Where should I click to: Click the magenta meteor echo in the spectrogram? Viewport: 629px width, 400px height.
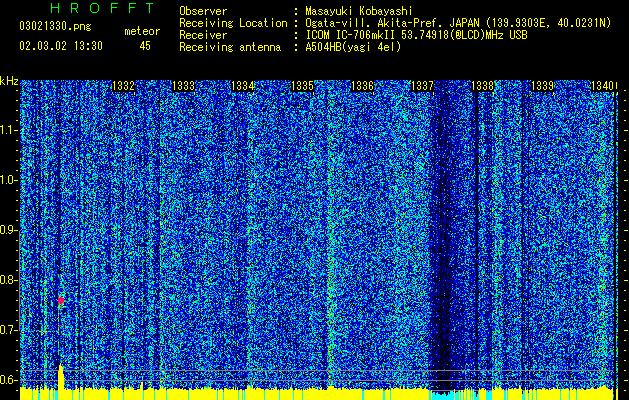click(61, 300)
